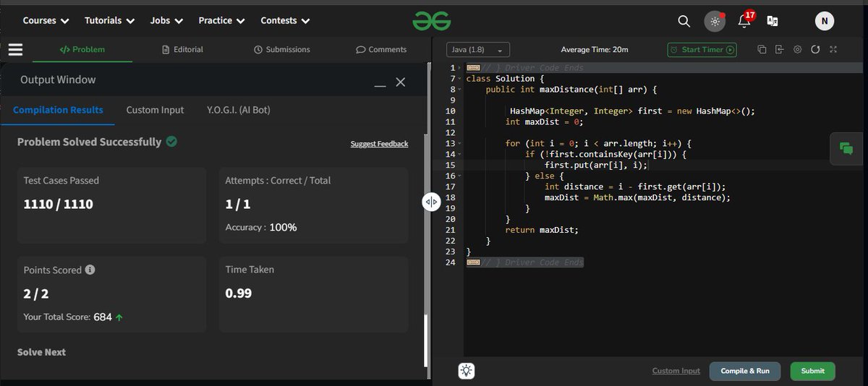Click the 'Solve Next' heading

(41, 352)
